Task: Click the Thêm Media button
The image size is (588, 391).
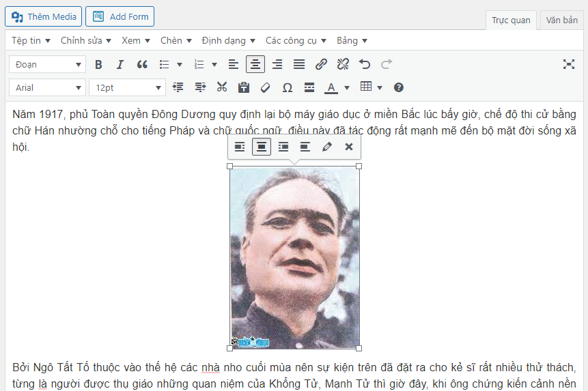Action: point(44,16)
